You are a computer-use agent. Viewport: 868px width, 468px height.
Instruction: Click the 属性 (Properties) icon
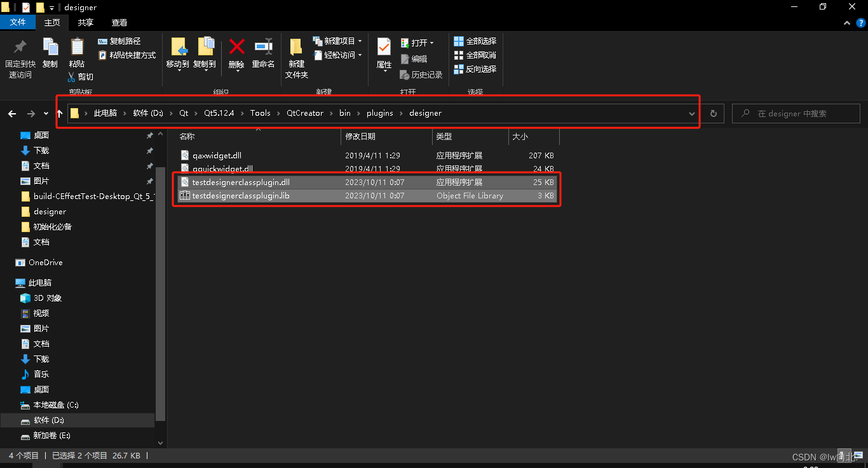point(384,47)
